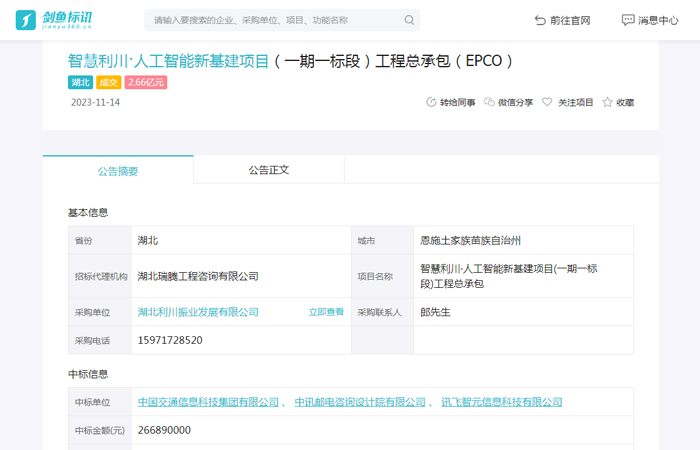This screenshot has height=450, width=700.
Task: Click 微信分享 share text
Action: point(516,103)
